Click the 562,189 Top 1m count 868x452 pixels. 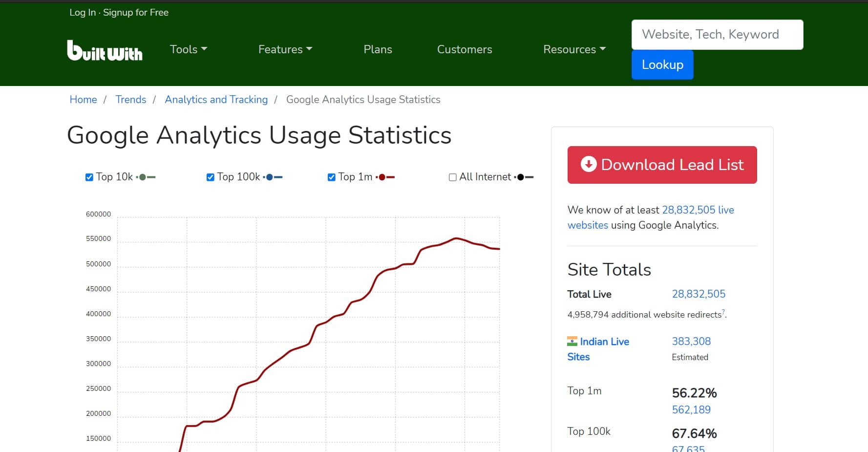click(691, 409)
